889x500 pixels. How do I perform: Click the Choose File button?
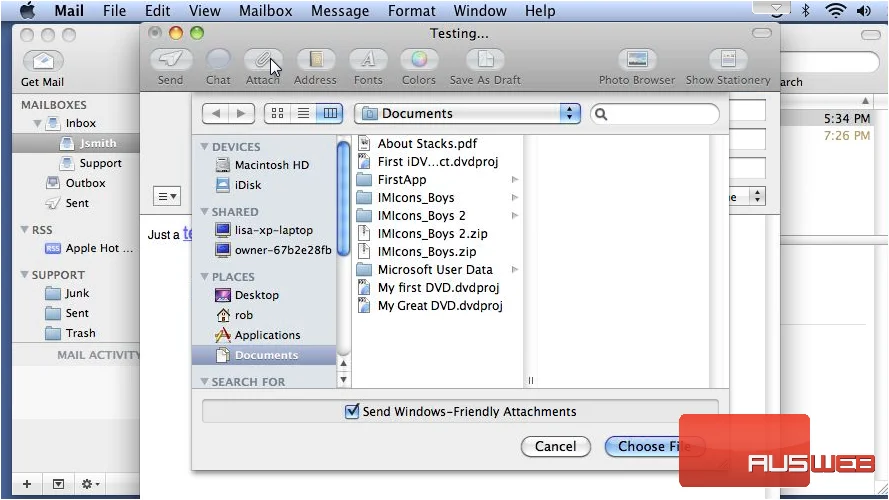[x=655, y=446]
